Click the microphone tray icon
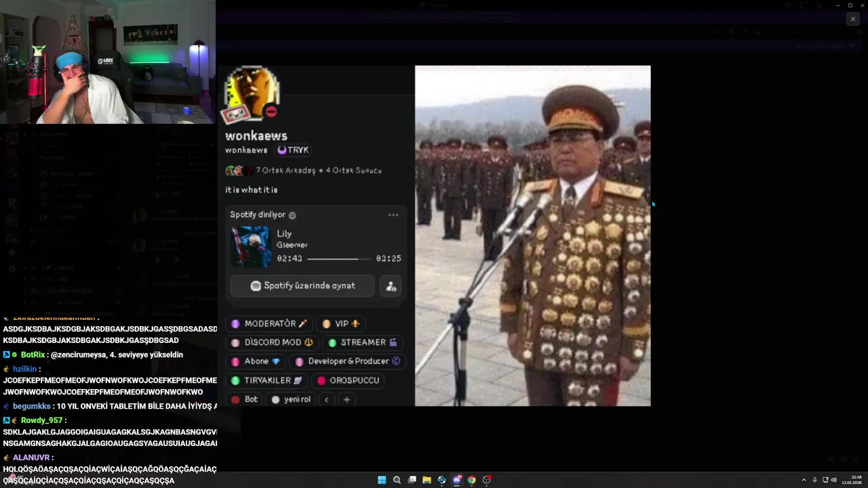Viewport: 868px width, 488px height. pyautogui.click(x=814, y=480)
